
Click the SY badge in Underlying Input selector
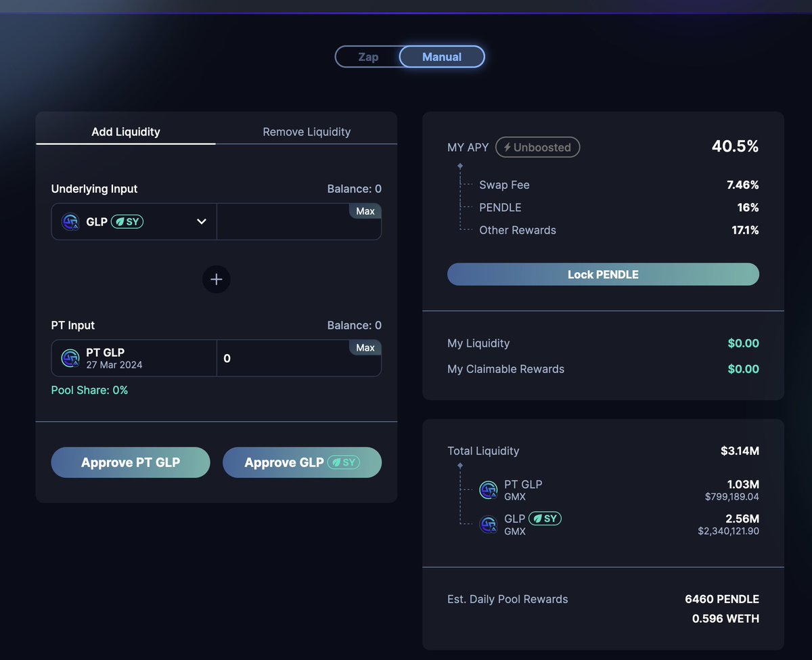point(127,221)
